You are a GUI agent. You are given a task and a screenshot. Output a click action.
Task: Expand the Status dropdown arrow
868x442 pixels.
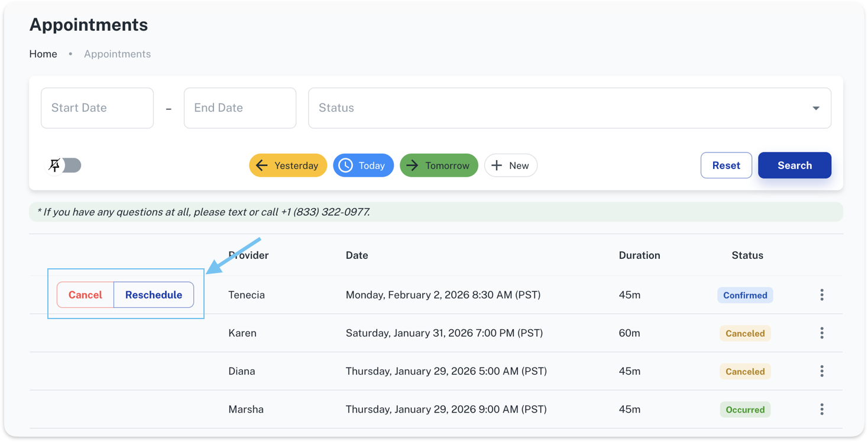815,108
